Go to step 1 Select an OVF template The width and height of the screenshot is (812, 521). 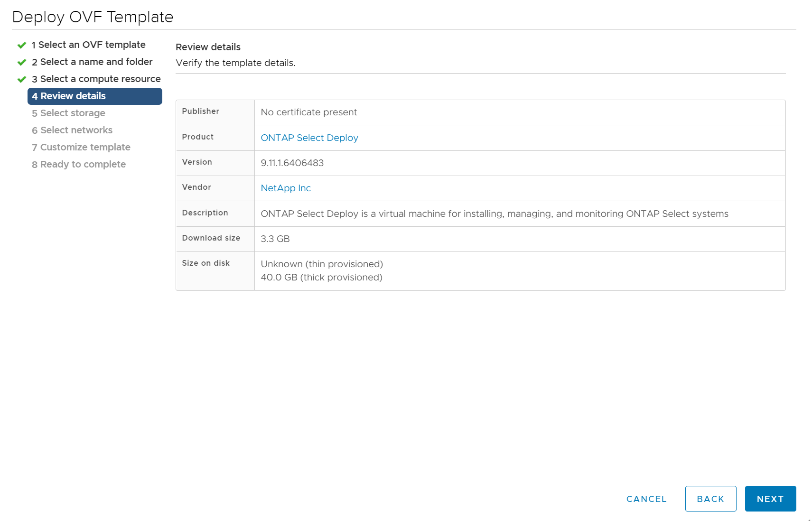point(89,45)
